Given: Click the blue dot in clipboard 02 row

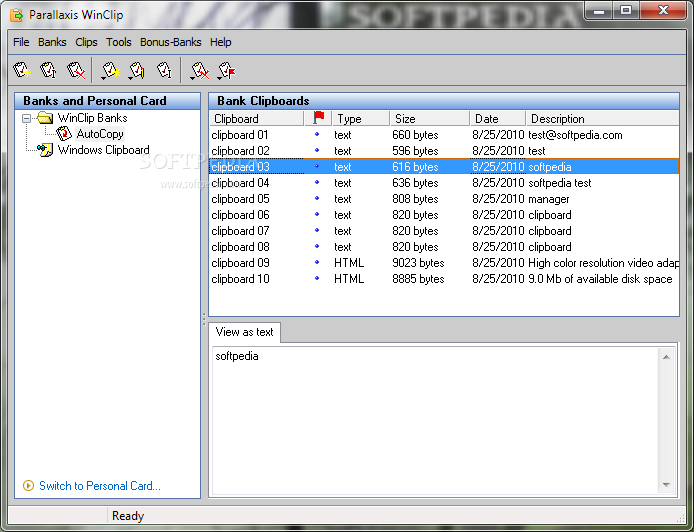Looking at the screenshot, I should click(316, 150).
